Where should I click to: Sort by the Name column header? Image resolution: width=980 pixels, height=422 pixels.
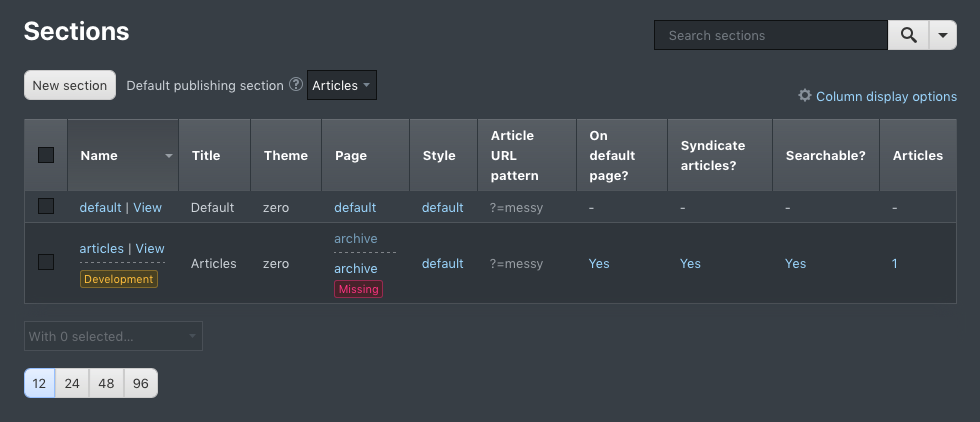123,155
